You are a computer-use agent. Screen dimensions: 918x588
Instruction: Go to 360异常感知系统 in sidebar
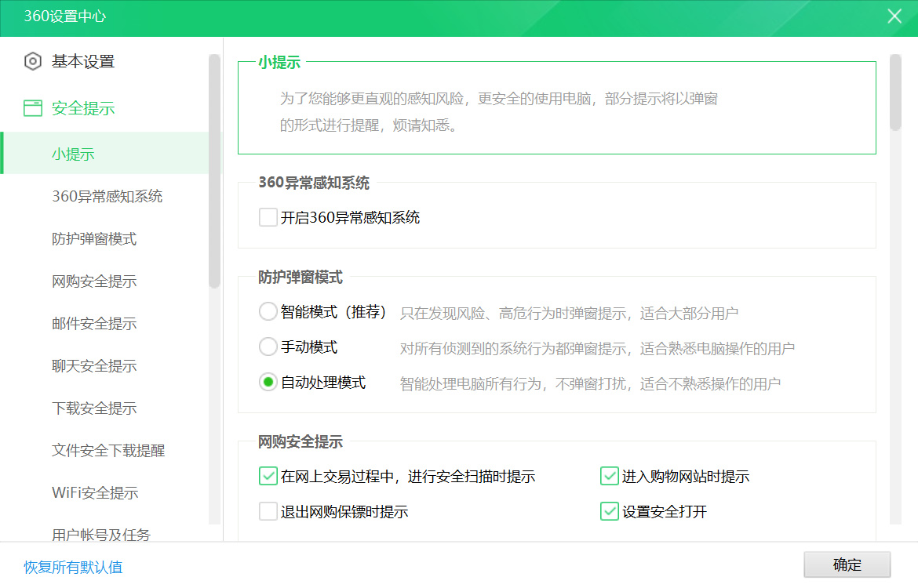pyautogui.click(x=107, y=196)
